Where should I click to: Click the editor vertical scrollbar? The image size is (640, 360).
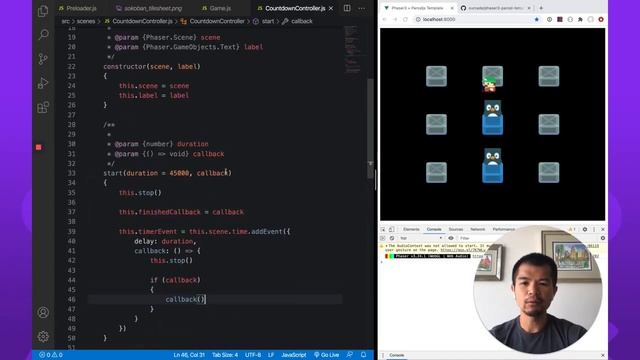370,128
